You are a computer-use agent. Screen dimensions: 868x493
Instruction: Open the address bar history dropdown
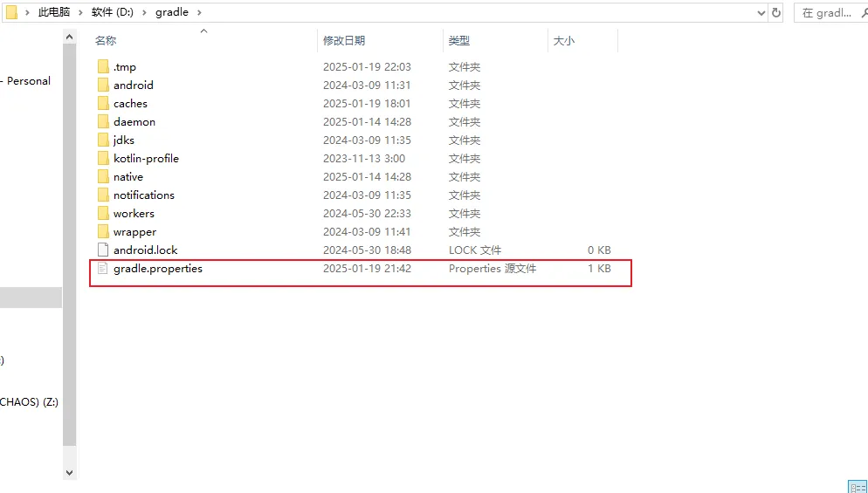pyautogui.click(x=758, y=13)
